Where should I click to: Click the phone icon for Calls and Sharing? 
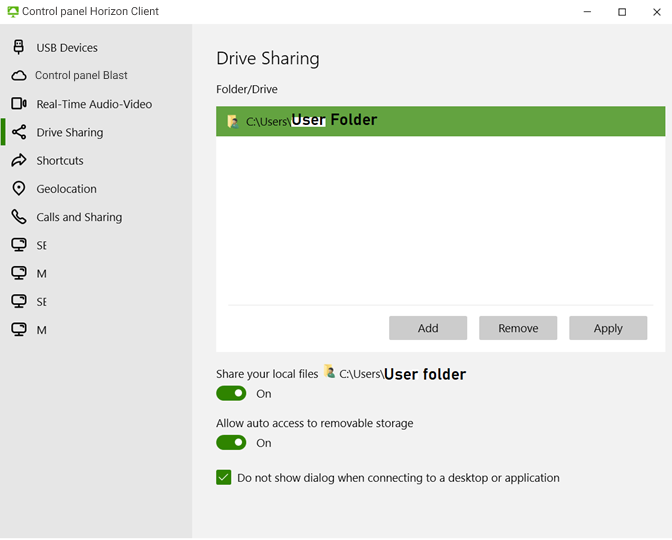click(x=18, y=217)
